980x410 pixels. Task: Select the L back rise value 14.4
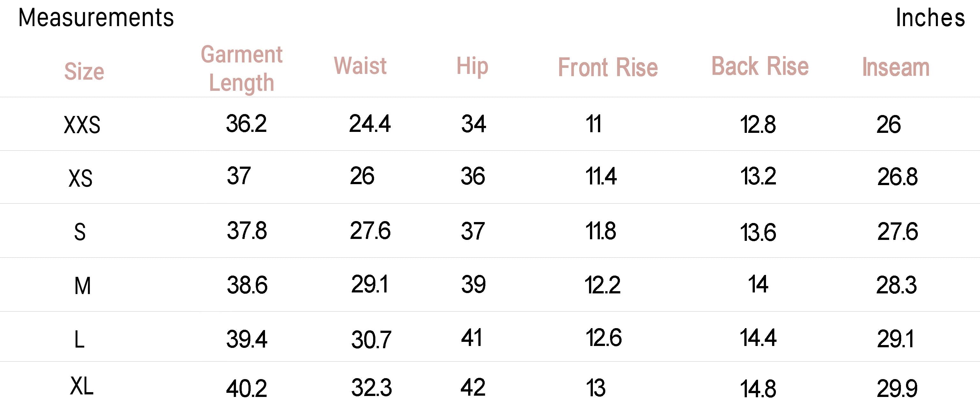click(758, 338)
